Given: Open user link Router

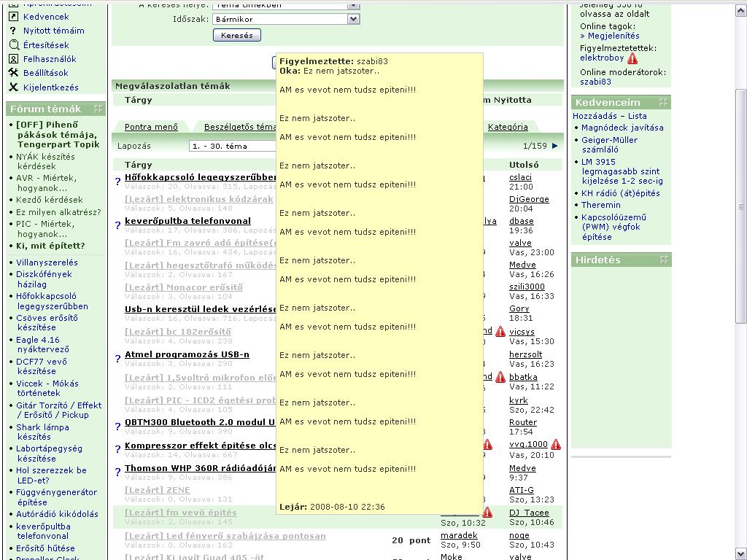Looking at the screenshot, I should [522, 422].
